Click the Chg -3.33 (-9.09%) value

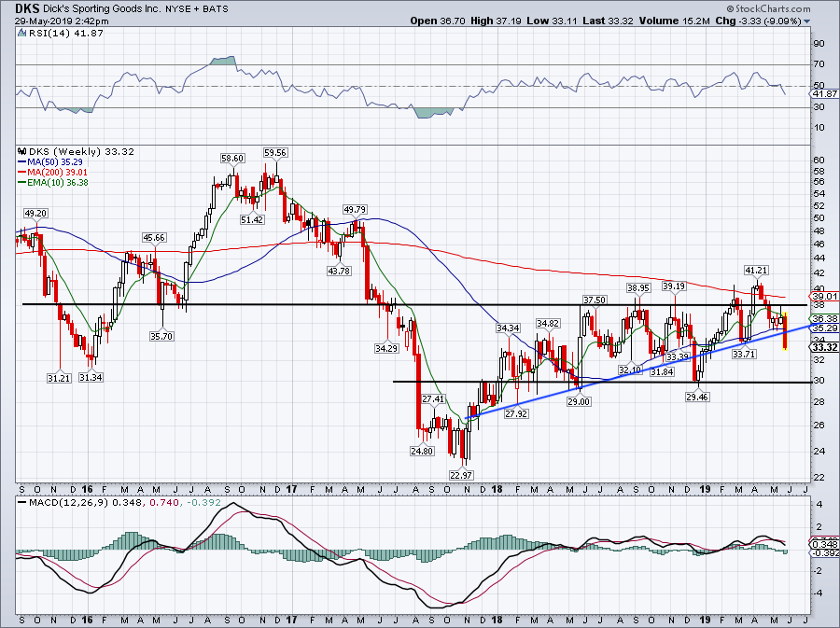click(758, 21)
